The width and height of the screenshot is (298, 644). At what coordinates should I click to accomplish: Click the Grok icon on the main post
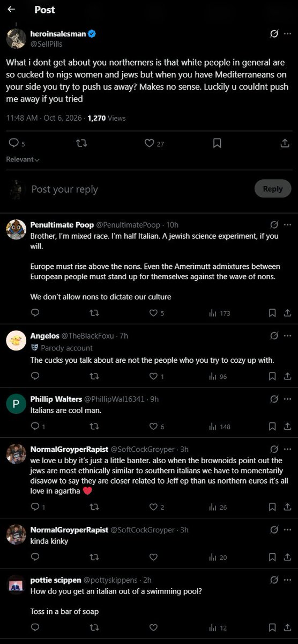[274, 34]
